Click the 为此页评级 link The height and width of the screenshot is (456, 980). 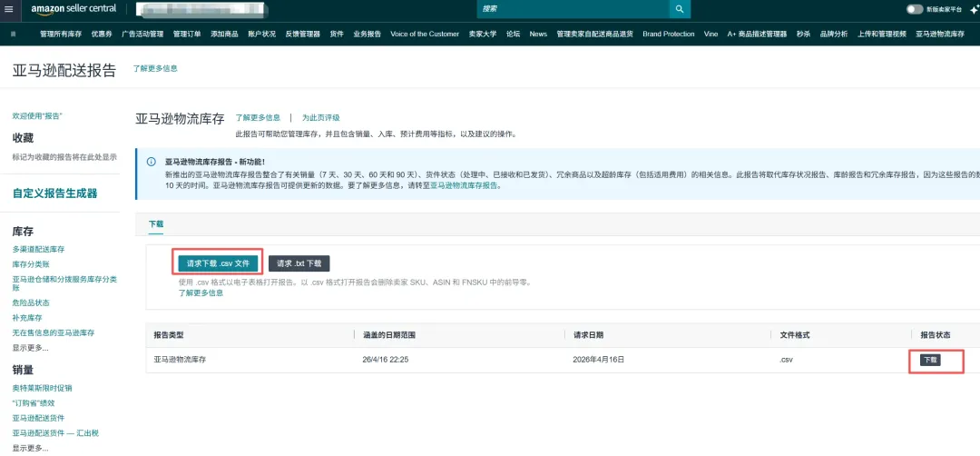pyautogui.click(x=320, y=117)
